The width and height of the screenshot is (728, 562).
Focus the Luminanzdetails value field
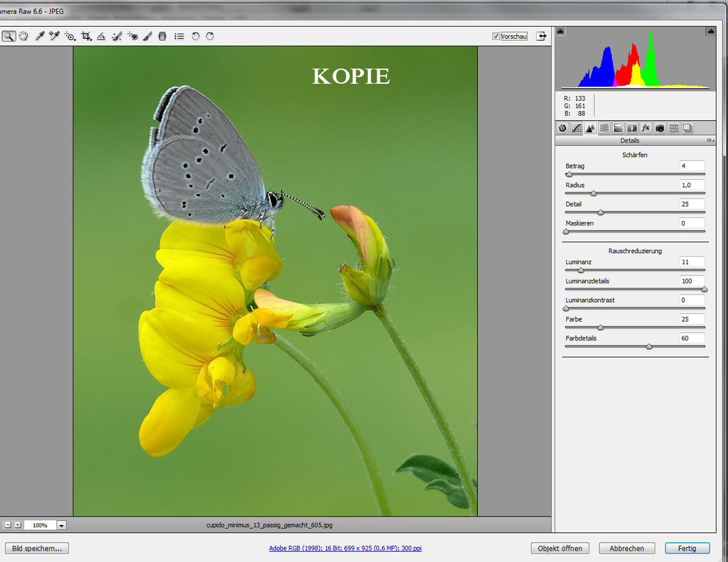coord(692,281)
